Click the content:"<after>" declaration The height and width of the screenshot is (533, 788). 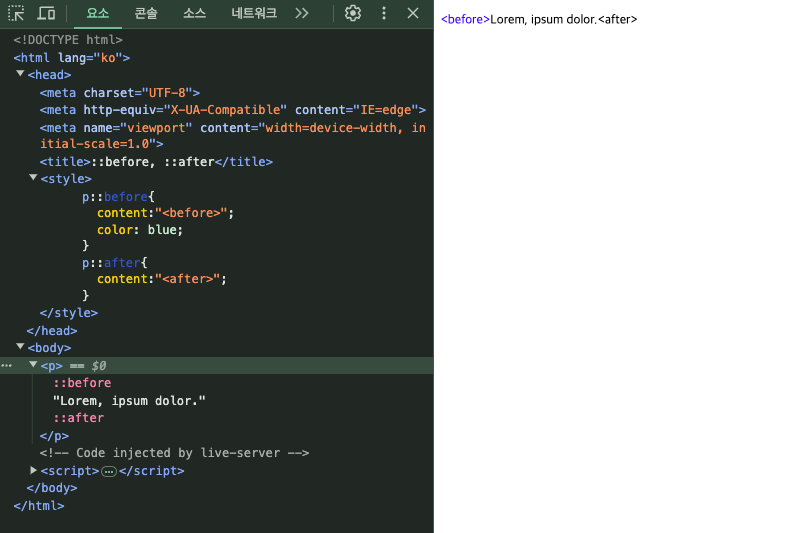[x=162, y=279]
